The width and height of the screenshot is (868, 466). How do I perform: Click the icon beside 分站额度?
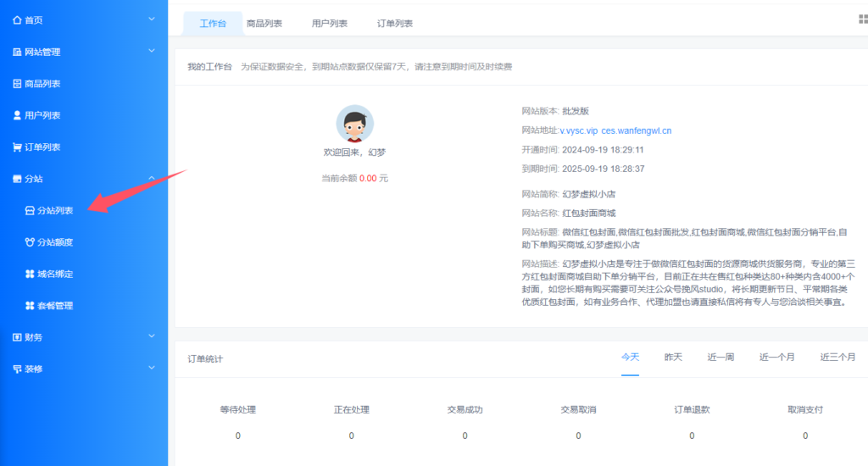(x=30, y=241)
